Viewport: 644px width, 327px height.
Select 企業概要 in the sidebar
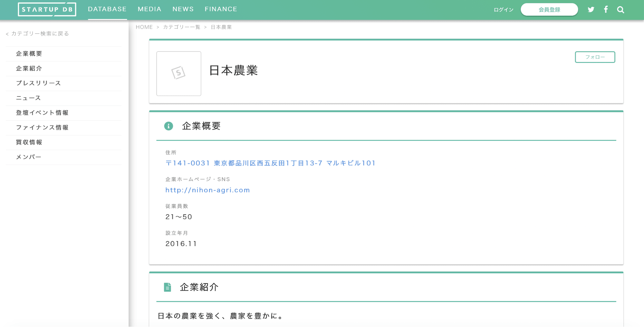tap(63, 54)
